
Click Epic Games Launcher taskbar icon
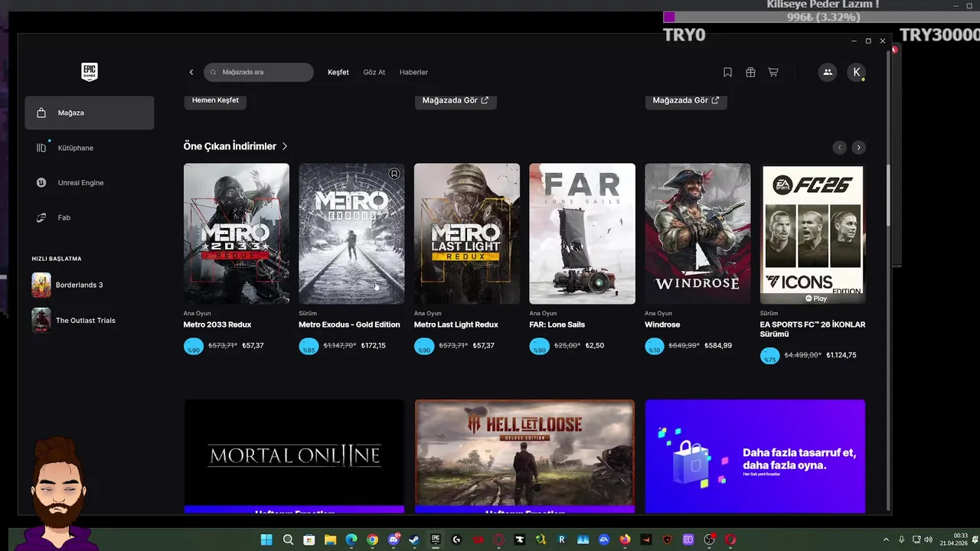coord(436,540)
